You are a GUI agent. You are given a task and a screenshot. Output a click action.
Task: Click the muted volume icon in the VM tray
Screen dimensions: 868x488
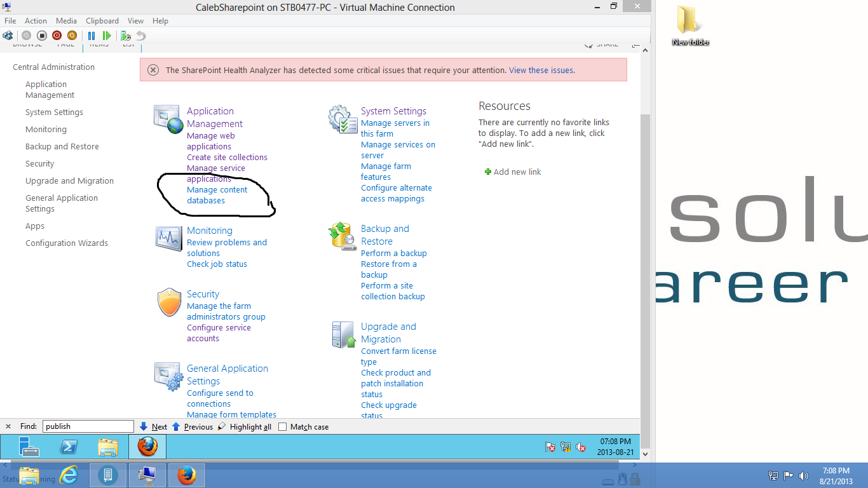click(x=581, y=447)
